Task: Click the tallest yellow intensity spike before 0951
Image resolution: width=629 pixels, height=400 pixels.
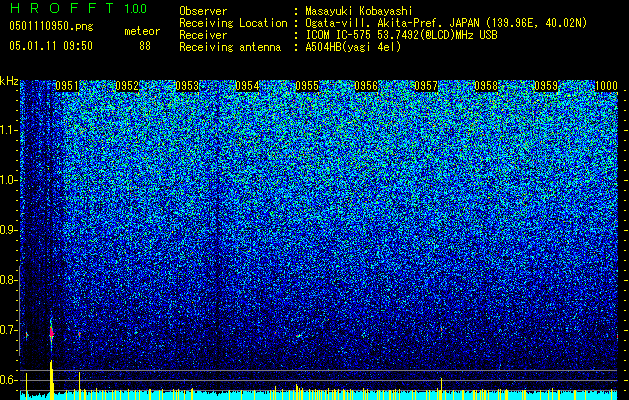Action: point(51,380)
